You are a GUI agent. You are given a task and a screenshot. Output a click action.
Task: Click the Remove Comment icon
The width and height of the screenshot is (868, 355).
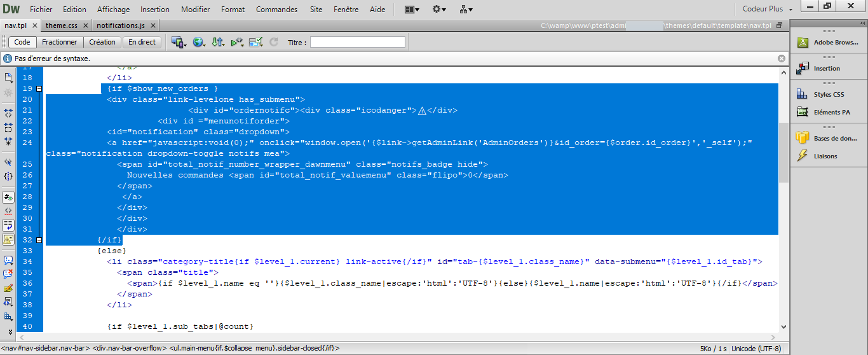coord(8,274)
